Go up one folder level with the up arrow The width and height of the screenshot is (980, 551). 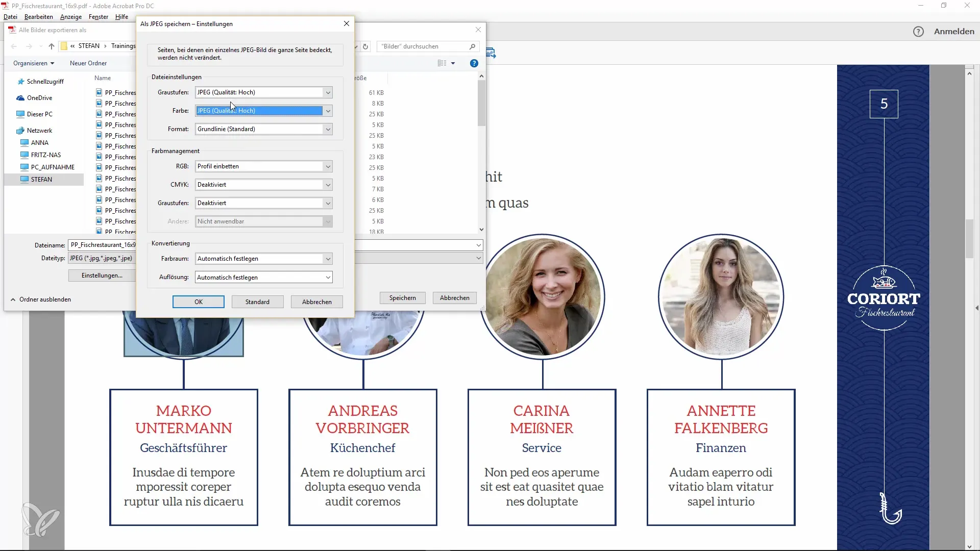52,46
